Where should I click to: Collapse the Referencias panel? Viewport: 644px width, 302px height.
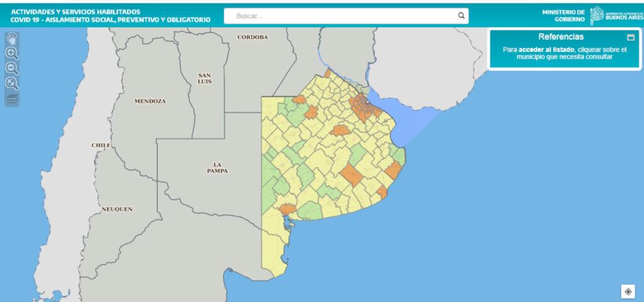click(x=631, y=37)
